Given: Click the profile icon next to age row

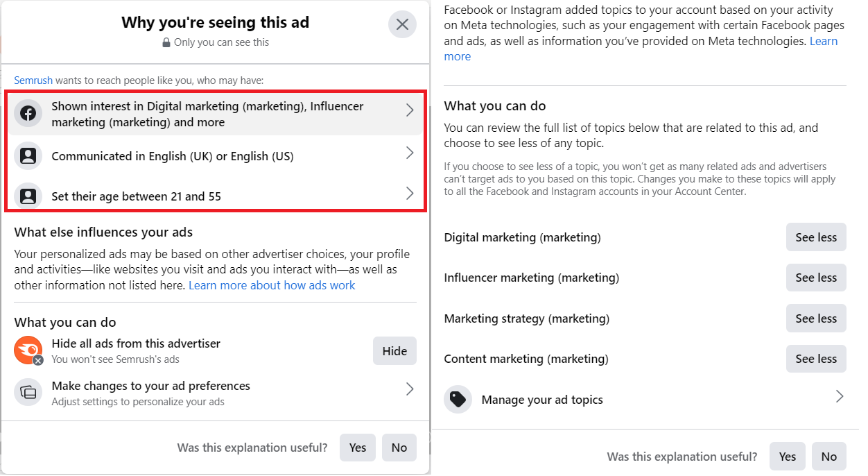Looking at the screenshot, I should tap(28, 196).
